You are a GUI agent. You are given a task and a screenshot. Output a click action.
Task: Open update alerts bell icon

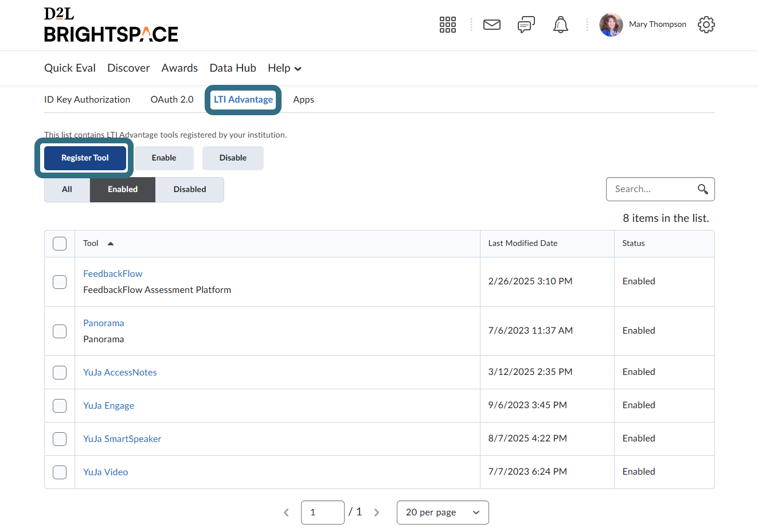pos(561,25)
